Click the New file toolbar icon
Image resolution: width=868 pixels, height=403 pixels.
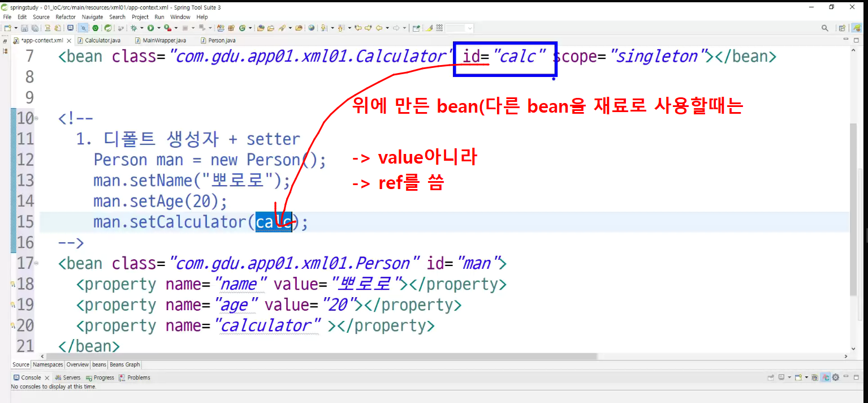(x=7, y=28)
